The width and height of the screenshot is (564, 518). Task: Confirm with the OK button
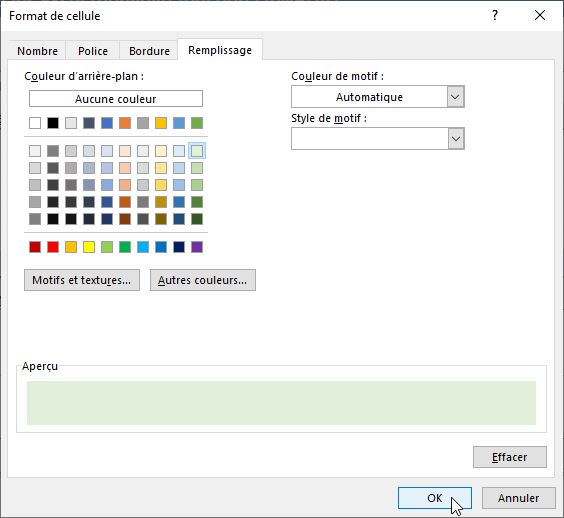(x=435, y=498)
